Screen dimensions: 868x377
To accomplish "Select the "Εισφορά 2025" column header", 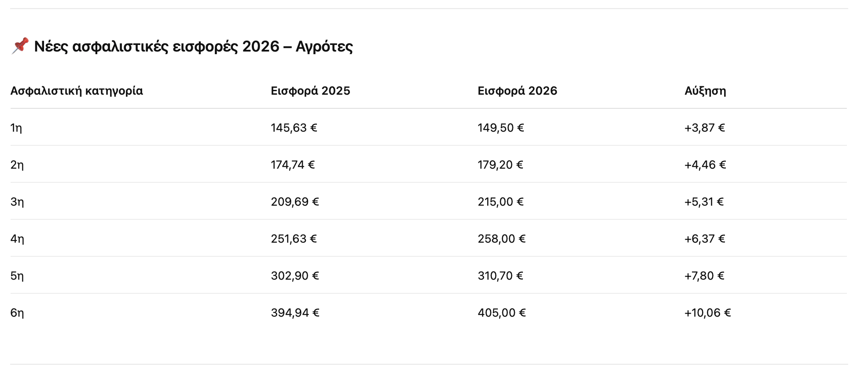I will (310, 91).
